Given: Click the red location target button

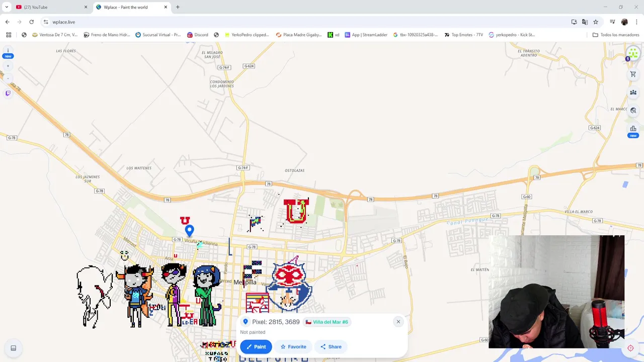Looking at the screenshot, I should [x=630, y=348].
